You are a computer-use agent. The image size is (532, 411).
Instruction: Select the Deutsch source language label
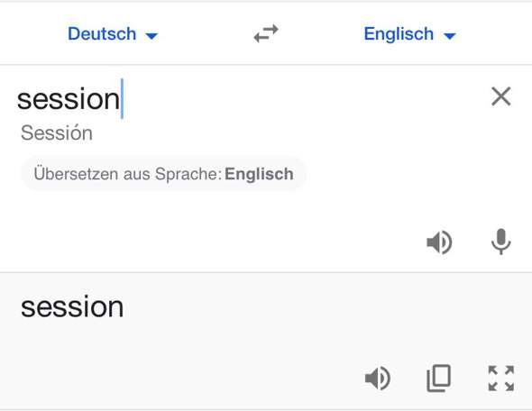tap(102, 34)
